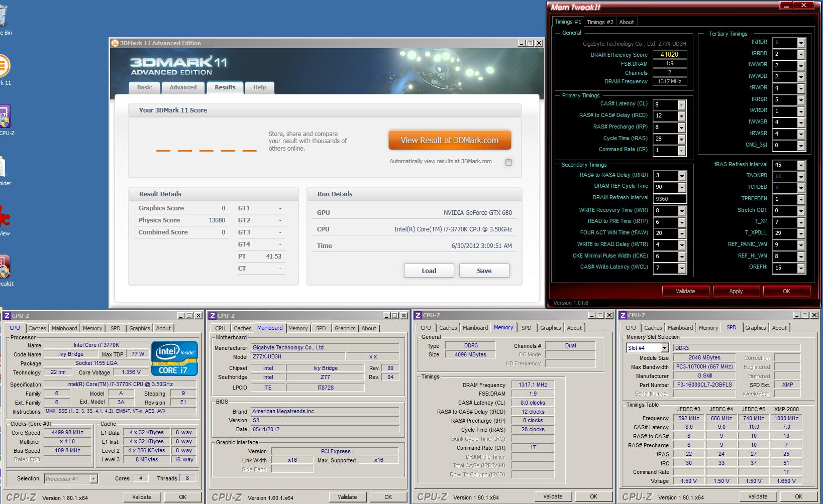Screen dimensions: 823x504
Task: Open the About tab in Mem TweakIt
Action: coord(626,22)
